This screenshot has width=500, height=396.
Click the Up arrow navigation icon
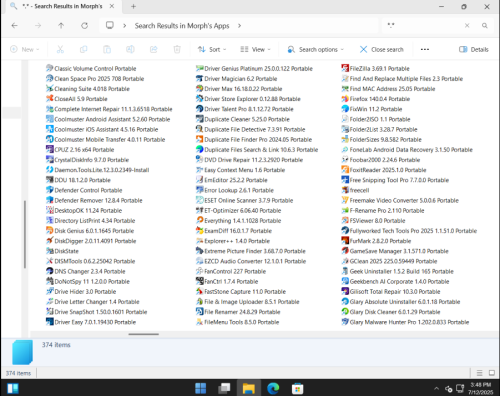[x=61, y=26]
